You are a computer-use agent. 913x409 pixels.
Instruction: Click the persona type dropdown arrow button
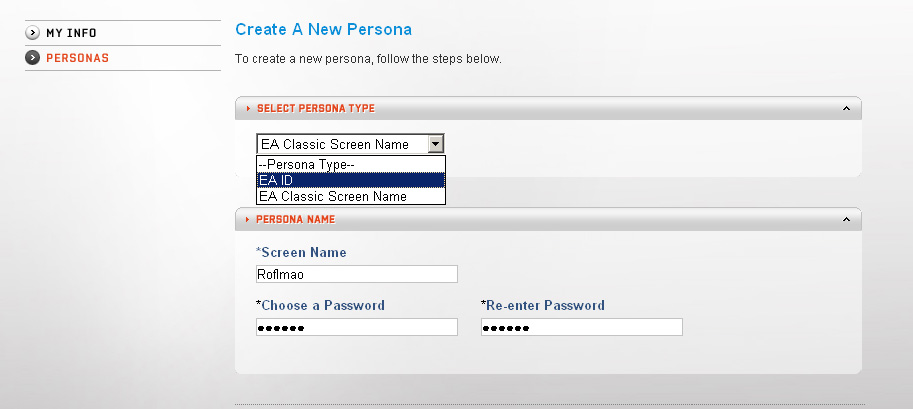435,144
